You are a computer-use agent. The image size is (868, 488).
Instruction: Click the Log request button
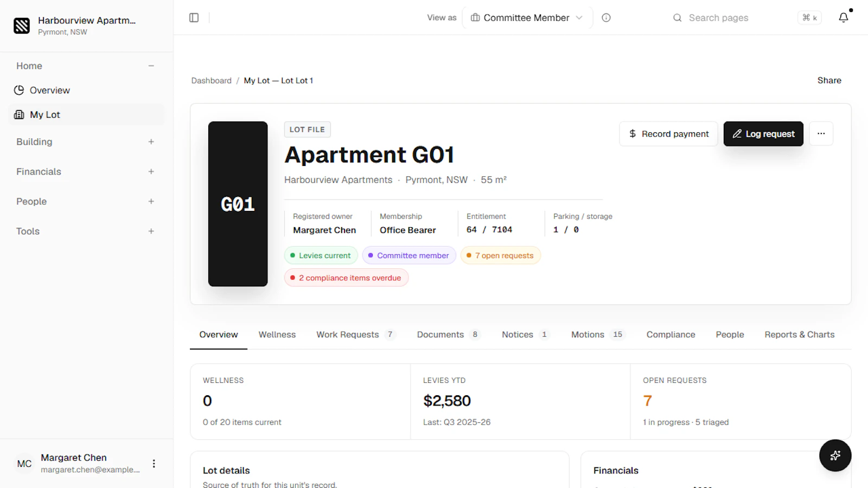point(763,134)
